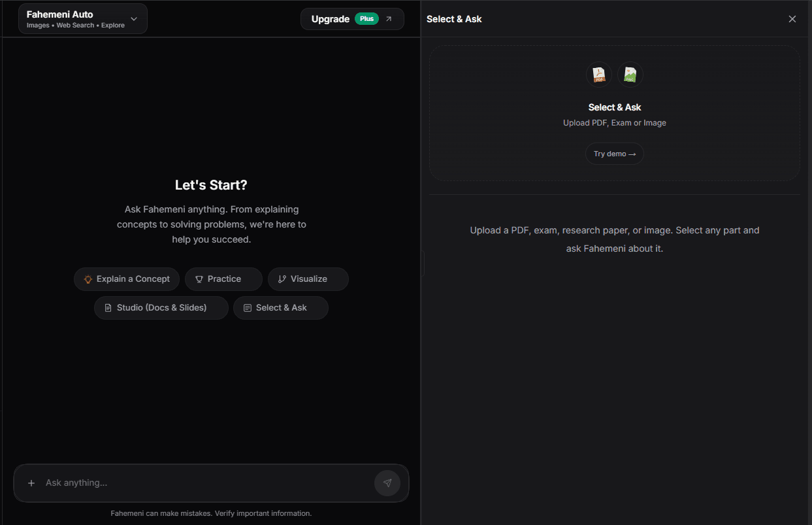Screen dimensions: 812x525
Task: Click the Upgrade Plus button
Action: point(352,19)
